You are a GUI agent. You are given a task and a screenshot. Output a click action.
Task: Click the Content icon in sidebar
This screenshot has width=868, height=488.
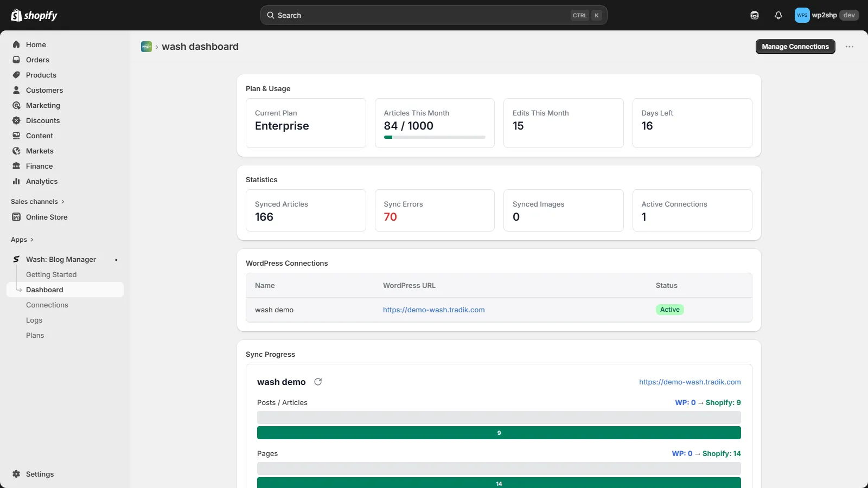(16, 136)
